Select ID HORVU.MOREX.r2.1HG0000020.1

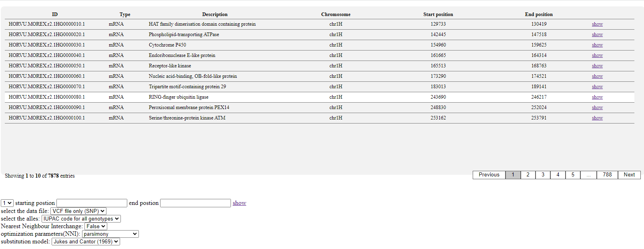(x=47, y=34)
